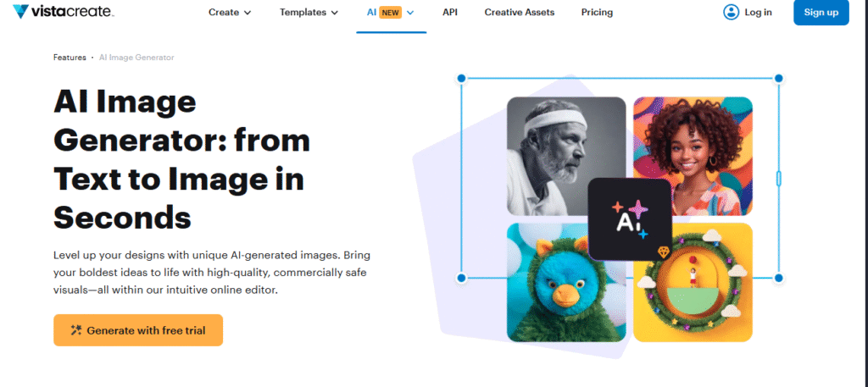Click the right-edge middle resize handle
The height and width of the screenshot is (387, 868).
tap(779, 178)
